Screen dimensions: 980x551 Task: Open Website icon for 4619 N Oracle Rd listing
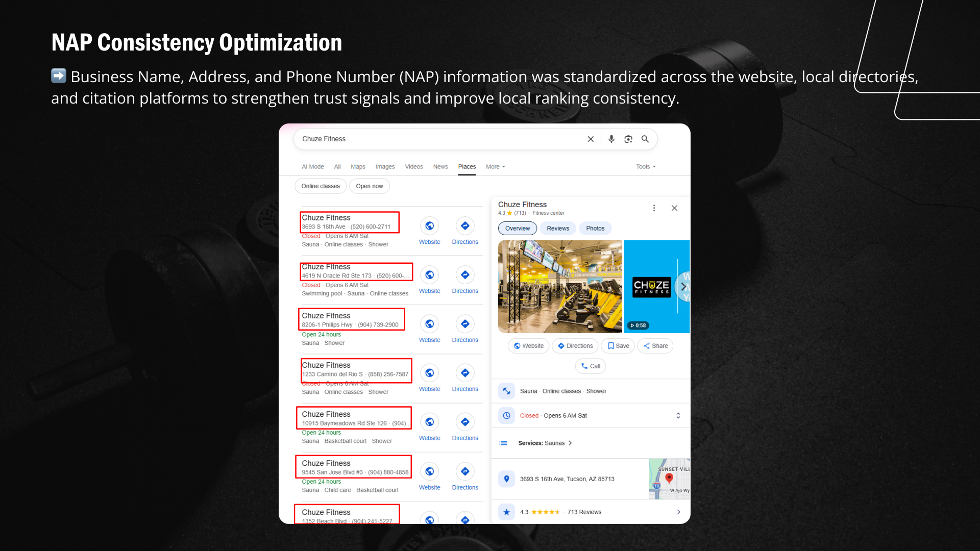430,274
